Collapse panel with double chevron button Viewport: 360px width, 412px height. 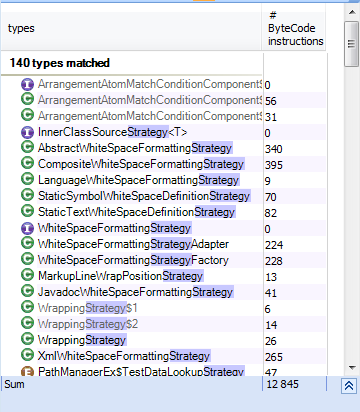[349, 386]
